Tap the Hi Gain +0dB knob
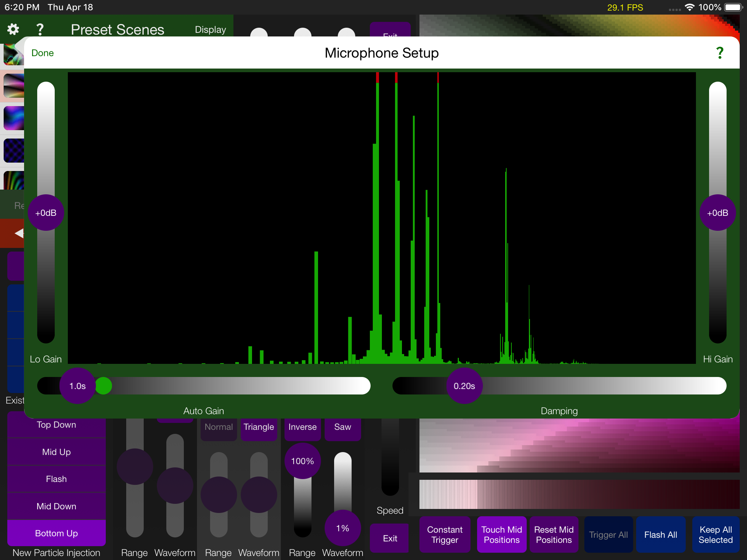Image resolution: width=747 pixels, height=560 pixels. (717, 213)
